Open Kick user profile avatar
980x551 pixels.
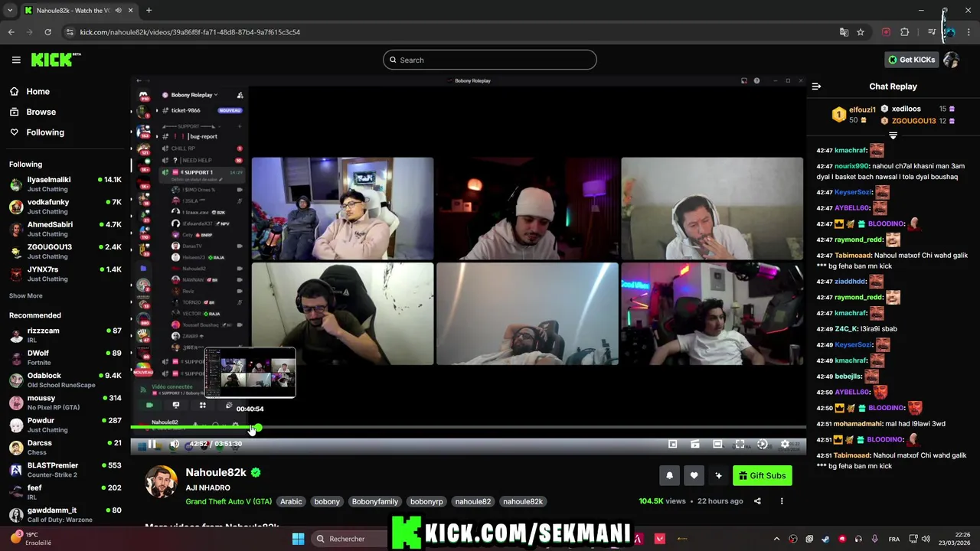tap(952, 60)
